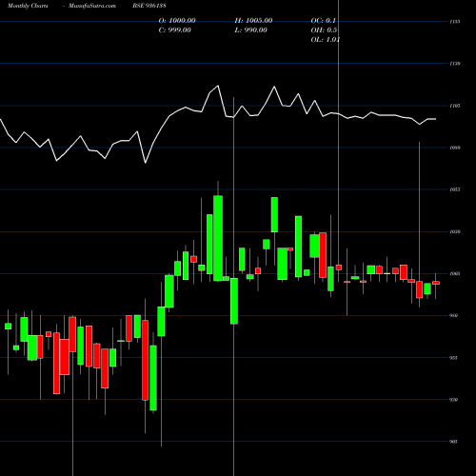The width and height of the screenshot is (476, 476).
Task: Click the last red candlestick on the right
Action: 436,283
